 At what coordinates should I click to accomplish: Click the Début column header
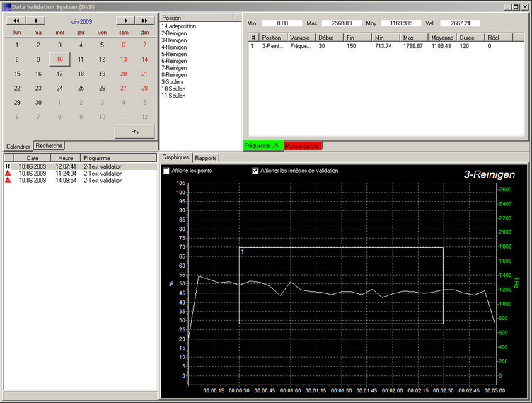click(329, 38)
